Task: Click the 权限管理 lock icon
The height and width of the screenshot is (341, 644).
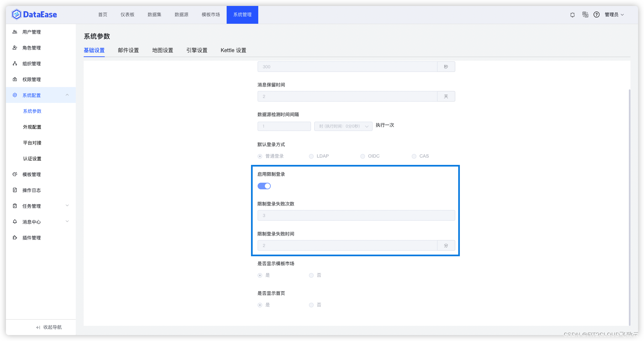Action: [x=15, y=79]
